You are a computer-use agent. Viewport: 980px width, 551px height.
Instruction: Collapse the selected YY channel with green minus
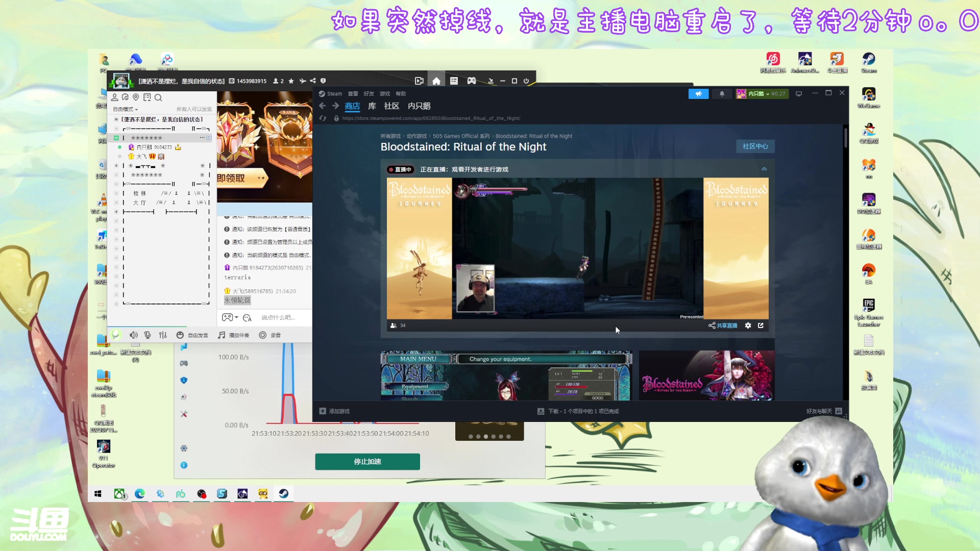[116, 138]
